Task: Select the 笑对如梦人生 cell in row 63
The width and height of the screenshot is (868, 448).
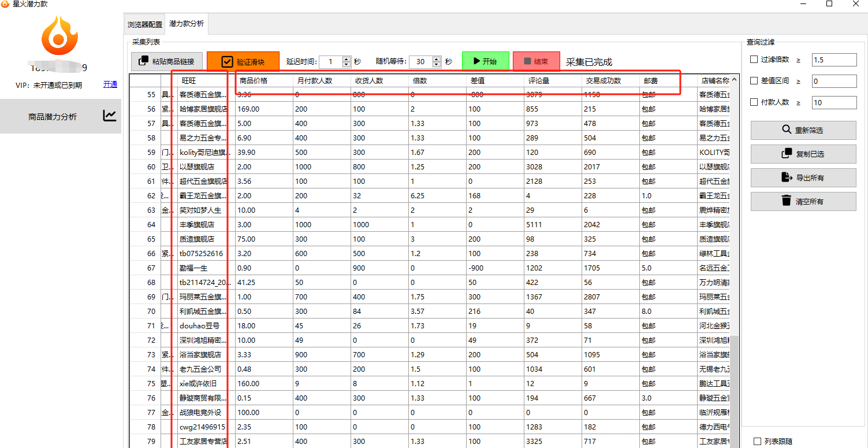Action: 206,210
